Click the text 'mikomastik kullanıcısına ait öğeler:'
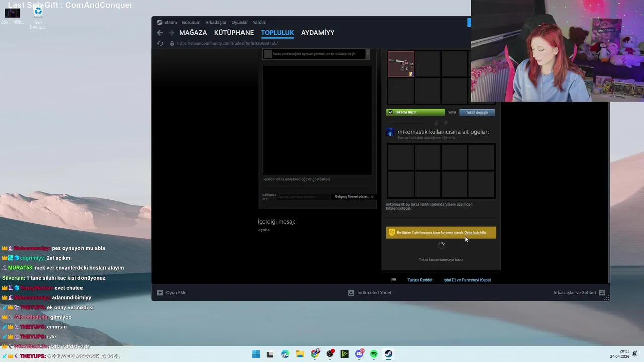Viewport: 644px width, 362px height. (x=443, y=132)
